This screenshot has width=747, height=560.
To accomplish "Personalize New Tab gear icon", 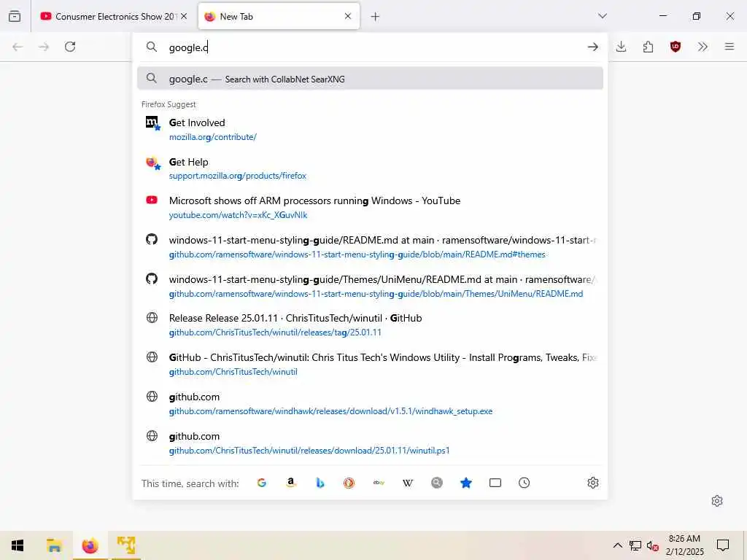I will tap(717, 501).
